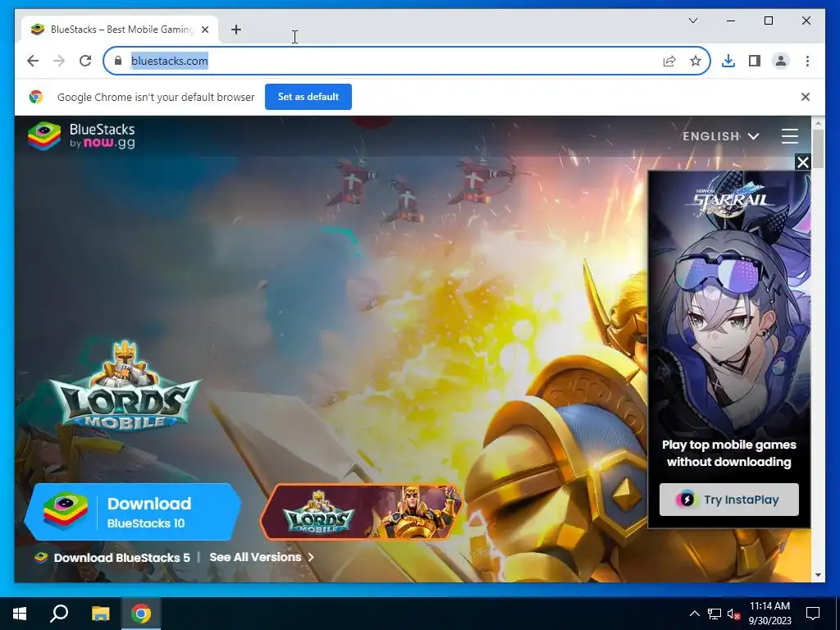Screen dimensions: 840x630
Task: Select the BlueStacks – Best Mobile Gaming tab
Action: 120,30
